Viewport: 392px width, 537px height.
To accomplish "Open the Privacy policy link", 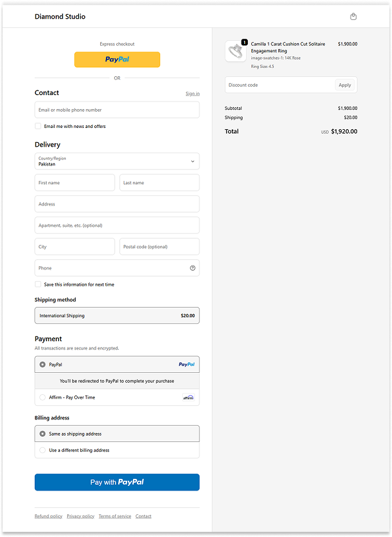I will coord(81,516).
